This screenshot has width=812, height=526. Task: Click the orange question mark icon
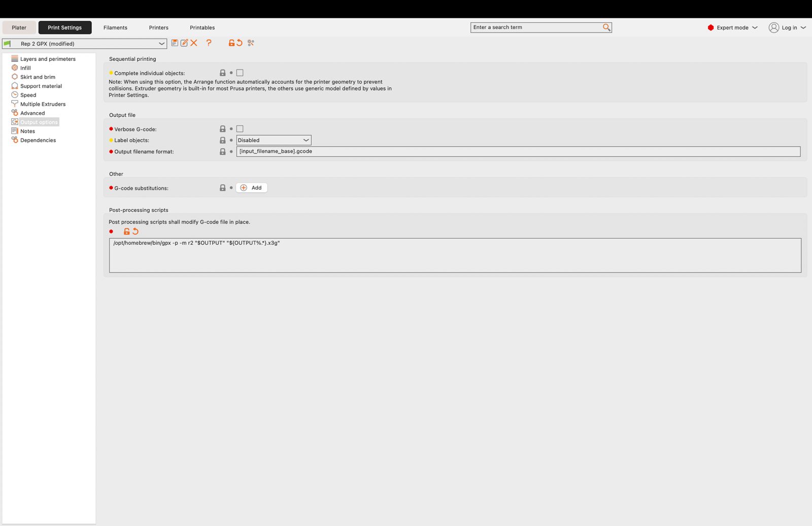(x=209, y=43)
